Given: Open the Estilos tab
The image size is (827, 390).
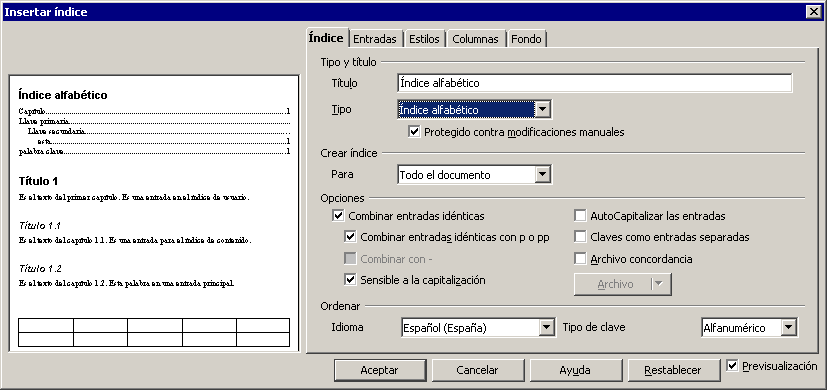Looking at the screenshot, I should tap(424, 39).
